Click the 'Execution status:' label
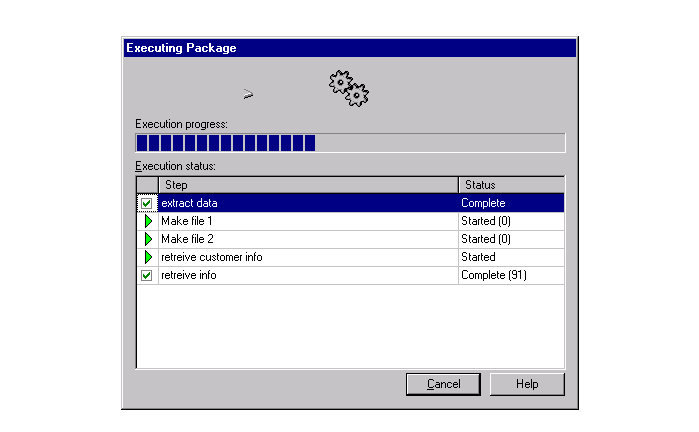699x432 pixels. pyautogui.click(x=175, y=166)
